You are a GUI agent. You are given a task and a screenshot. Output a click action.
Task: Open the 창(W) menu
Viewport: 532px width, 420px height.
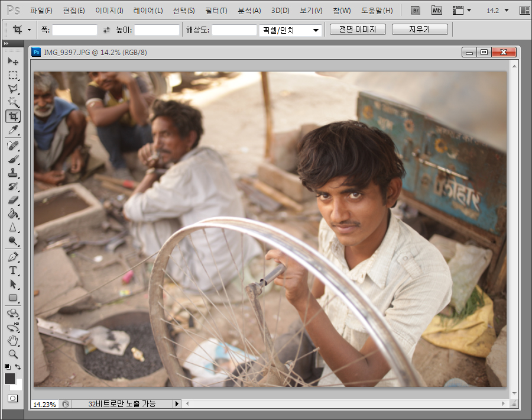pyautogui.click(x=342, y=11)
